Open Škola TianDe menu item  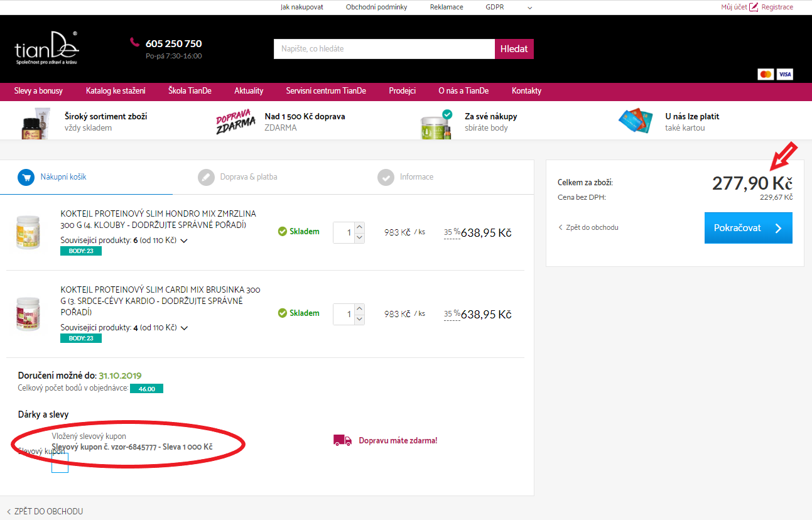(x=190, y=91)
